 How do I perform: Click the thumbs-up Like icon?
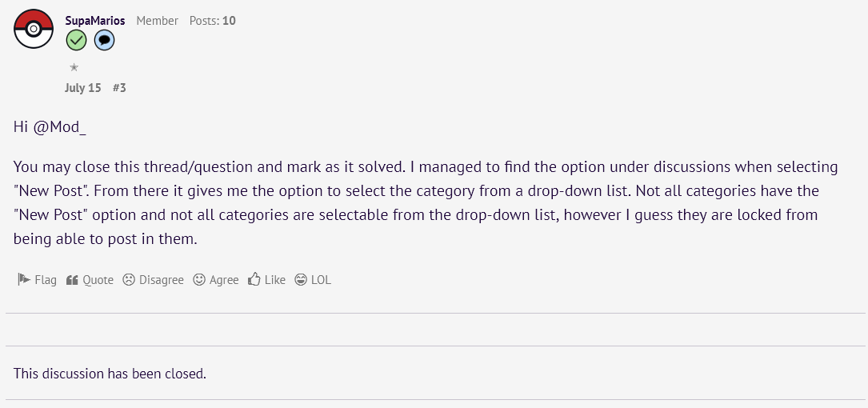click(254, 280)
